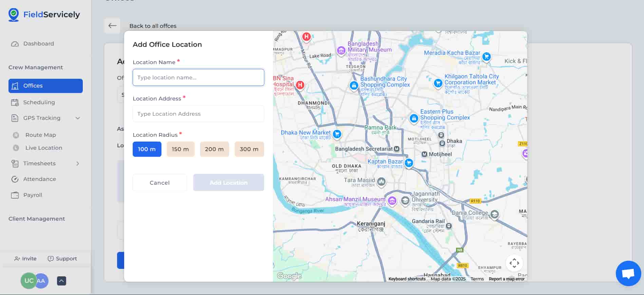This screenshot has height=295, width=644.
Task: Click the Bangladesh Military Museum marker
Action: 341,51
